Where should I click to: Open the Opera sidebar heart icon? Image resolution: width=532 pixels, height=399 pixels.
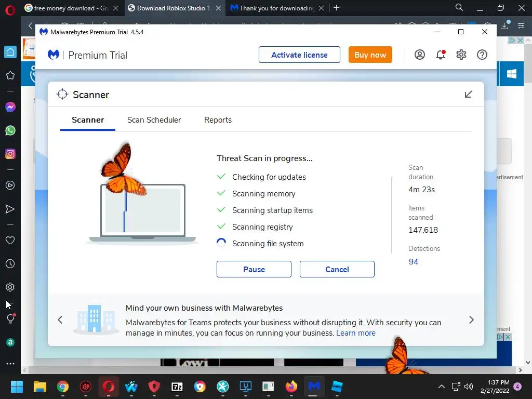[x=10, y=240]
